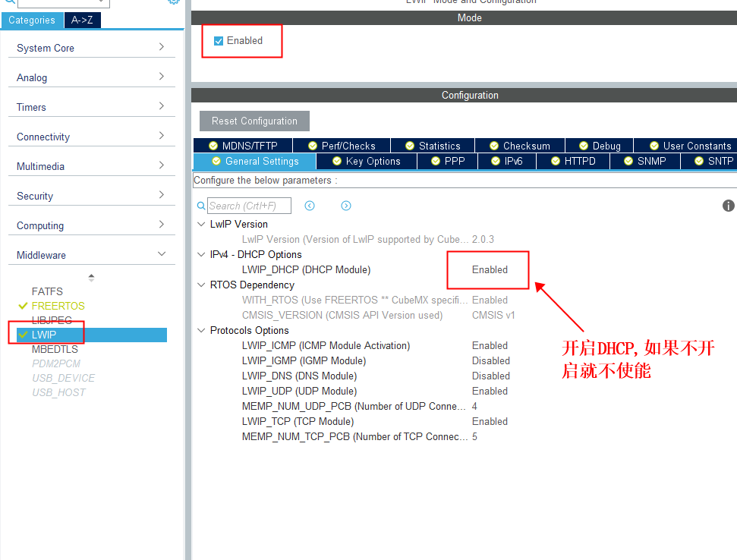Toggle LWIP_DHCP setting to Disabled
737x560 pixels.
[490, 269]
